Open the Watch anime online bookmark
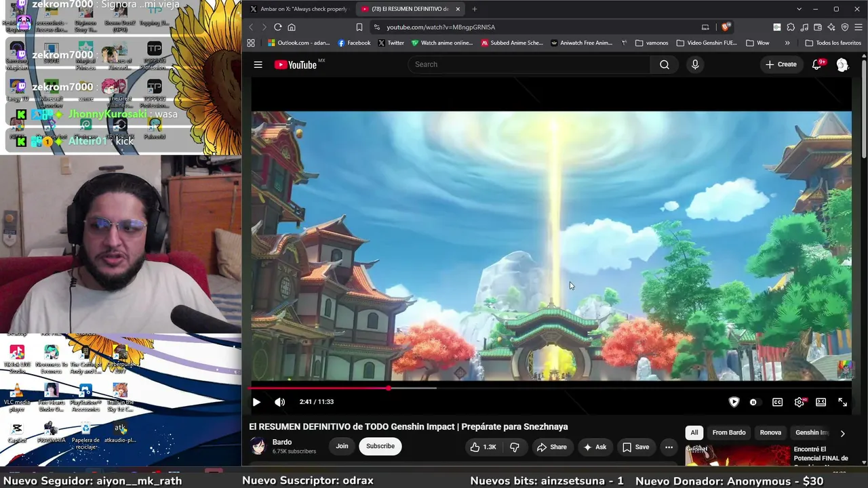 442,43
